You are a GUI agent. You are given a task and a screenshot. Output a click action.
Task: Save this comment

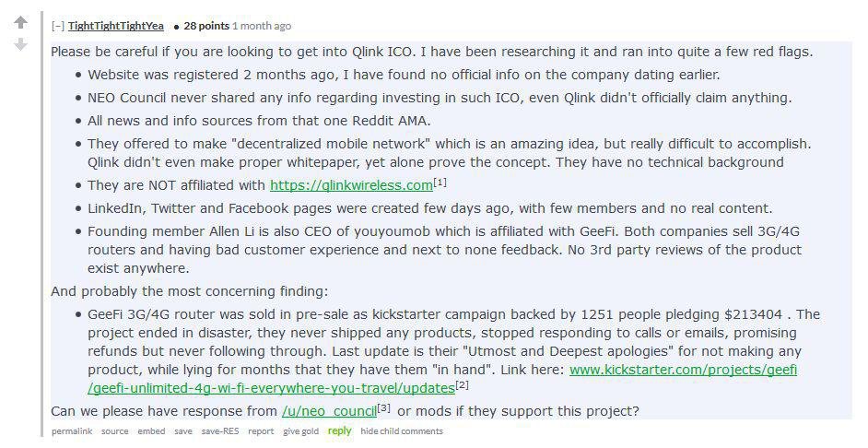(182, 431)
